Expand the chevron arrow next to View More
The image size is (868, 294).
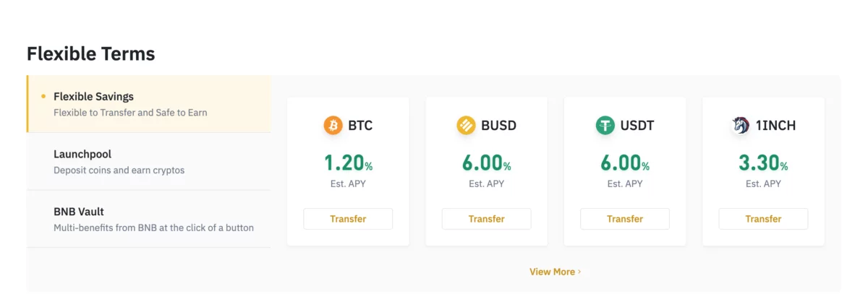coord(579,272)
